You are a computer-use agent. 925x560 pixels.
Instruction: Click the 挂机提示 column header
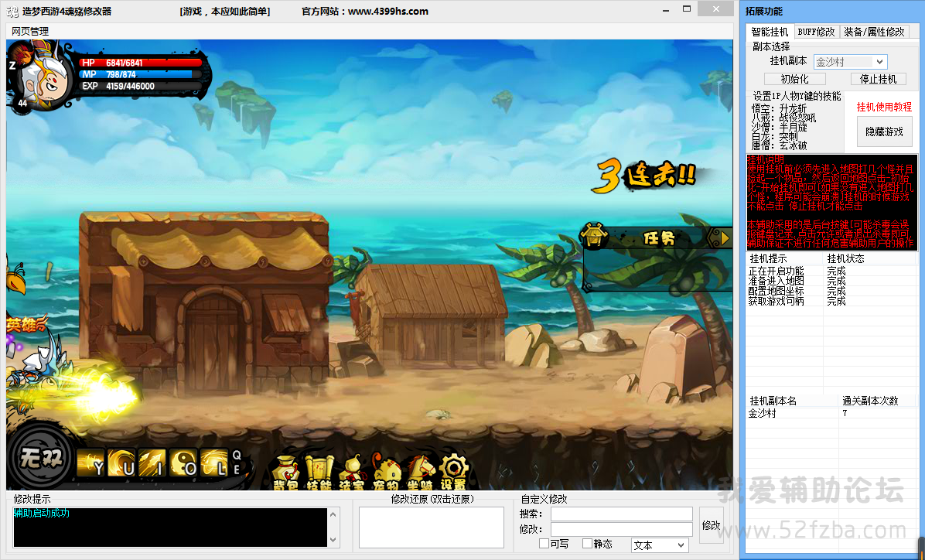coord(784,258)
